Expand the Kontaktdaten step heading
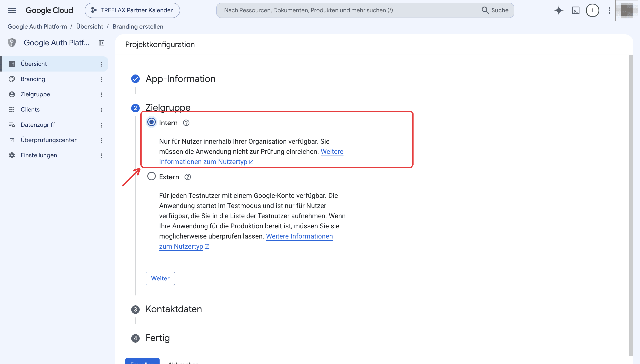Image resolution: width=640 pixels, height=364 pixels. 174,309
